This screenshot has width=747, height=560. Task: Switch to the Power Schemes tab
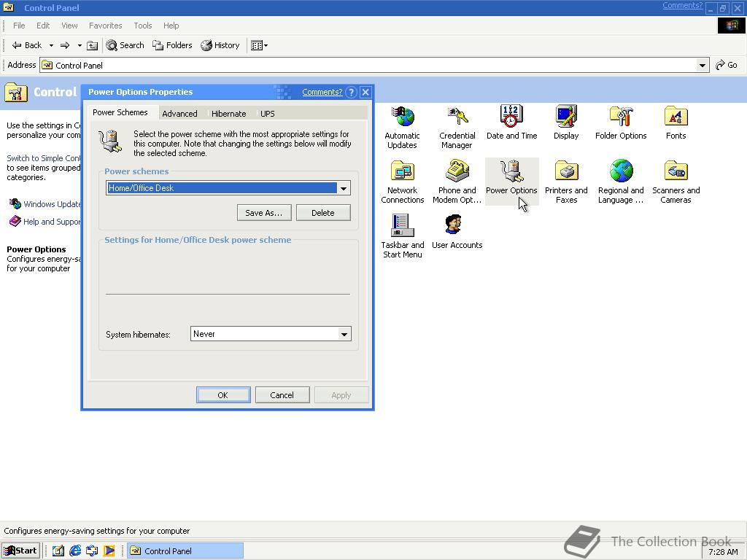pos(120,112)
